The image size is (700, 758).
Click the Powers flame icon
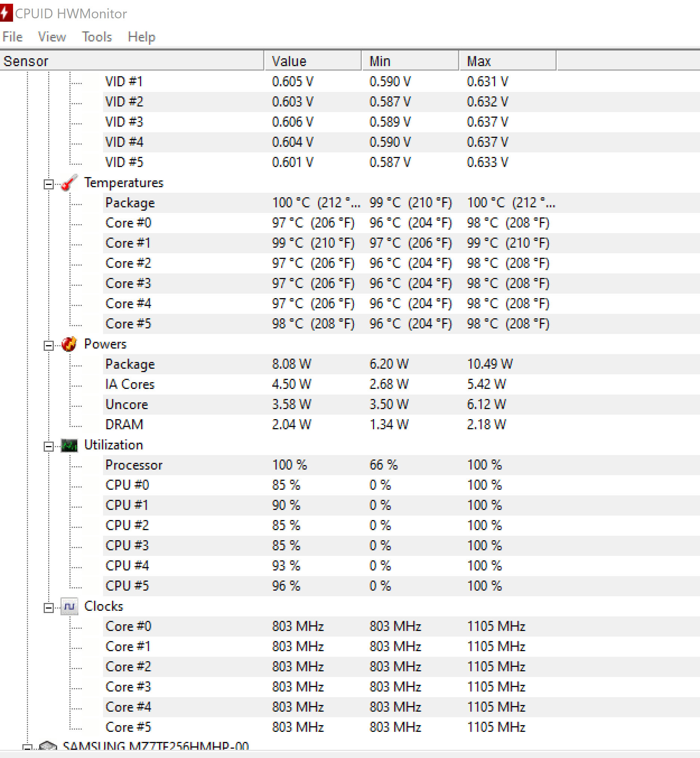tap(69, 344)
